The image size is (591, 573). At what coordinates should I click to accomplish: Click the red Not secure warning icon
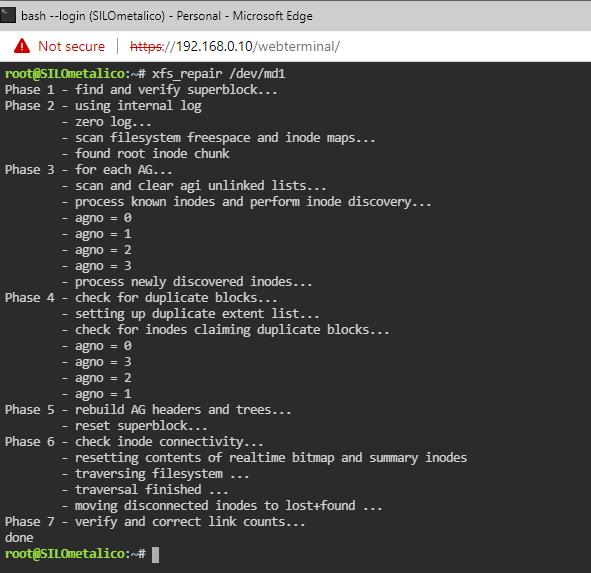[x=22, y=46]
